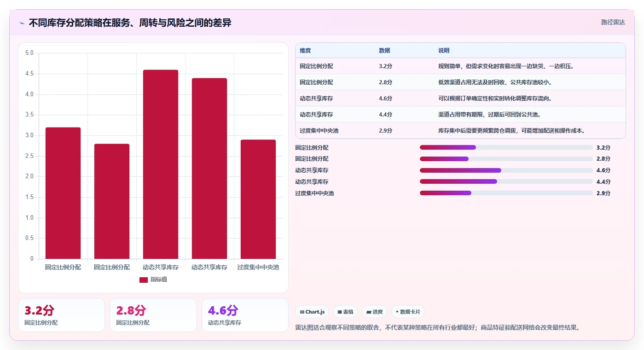Click the 4.6分 progress bar
Image resolution: width=644 pixels, height=350 pixels.
[506, 170]
